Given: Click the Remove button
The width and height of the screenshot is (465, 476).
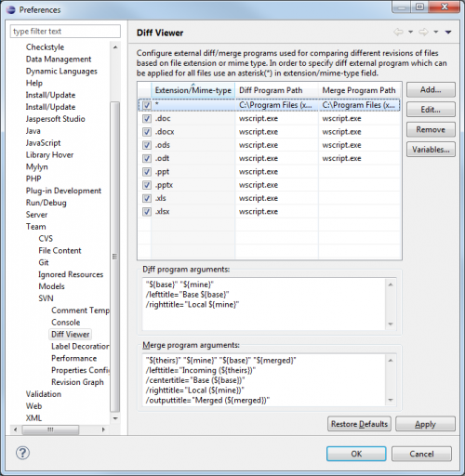Looking at the screenshot, I should coord(431,129).
